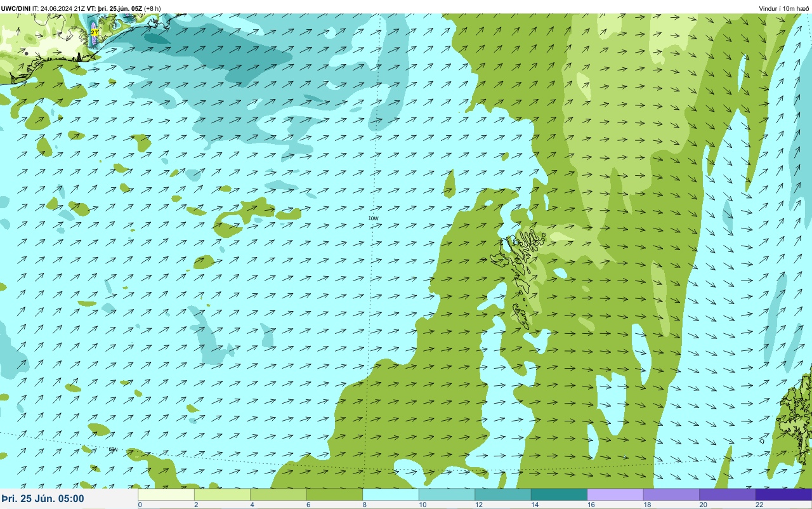Select the 8–10 pale cyan legend swatch
Screen dimensions: 812x509
[391, 494]
